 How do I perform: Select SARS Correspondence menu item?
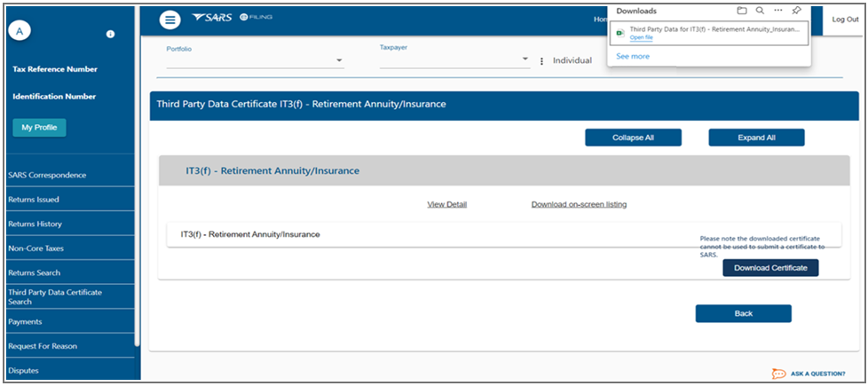(46, 175)
